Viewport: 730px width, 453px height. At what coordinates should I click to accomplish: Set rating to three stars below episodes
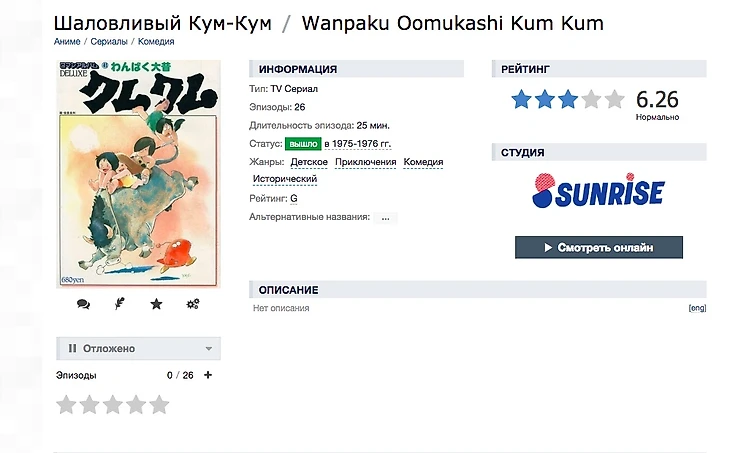pyautogui.click(x=113, y=405)
